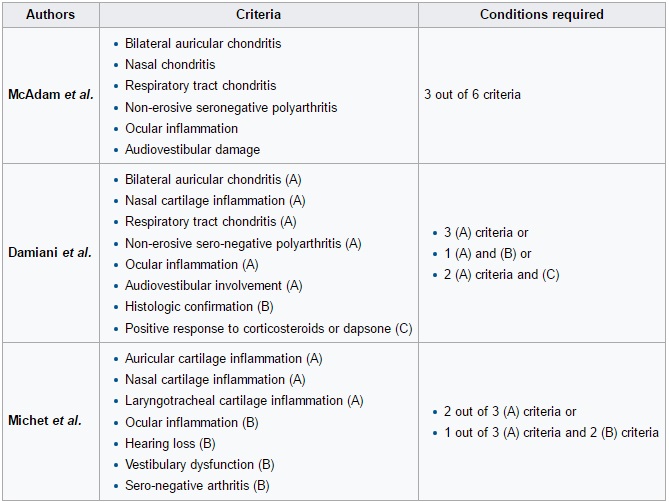Click 'Laryngotracheal cartilage inflammation (A)' item

[244, 401]
